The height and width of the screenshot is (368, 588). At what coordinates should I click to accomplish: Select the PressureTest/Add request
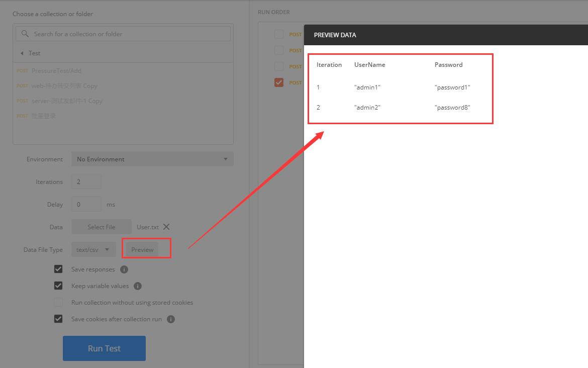pyautogui.click(x=56, y=71)
